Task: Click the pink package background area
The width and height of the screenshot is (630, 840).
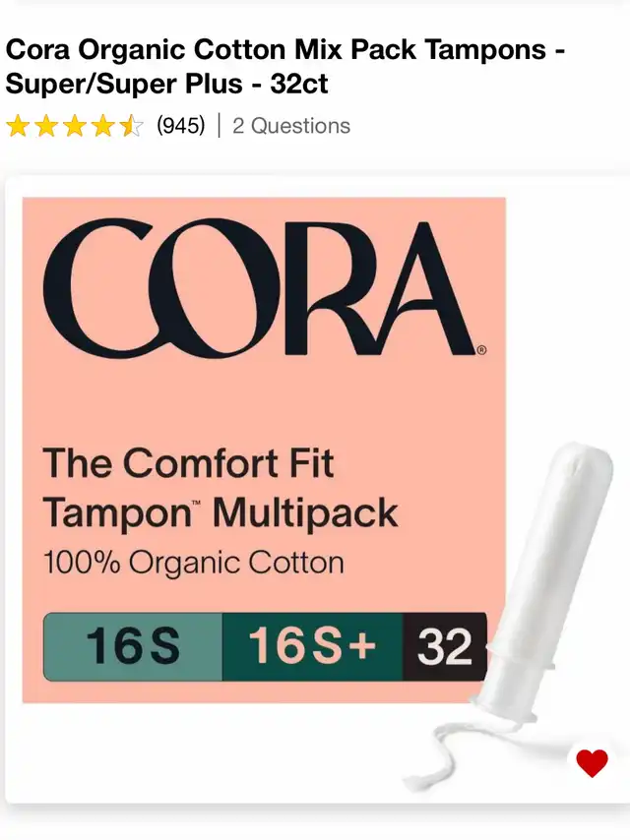Action: pos(264,401)
